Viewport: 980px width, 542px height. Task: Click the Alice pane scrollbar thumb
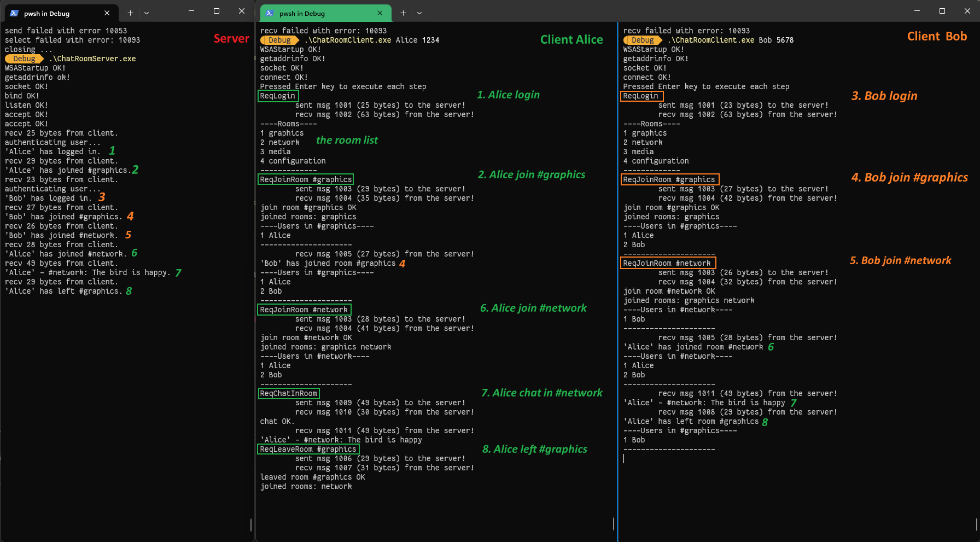614,523
